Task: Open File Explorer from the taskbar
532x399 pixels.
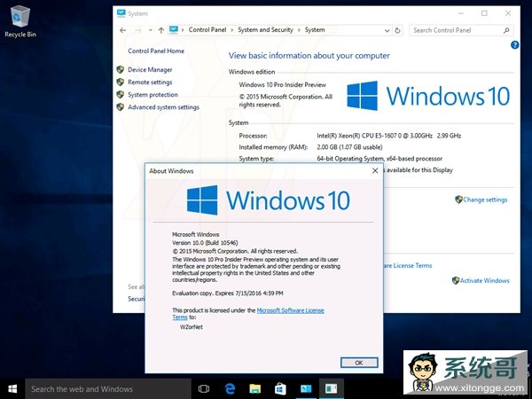Action: 254,389
